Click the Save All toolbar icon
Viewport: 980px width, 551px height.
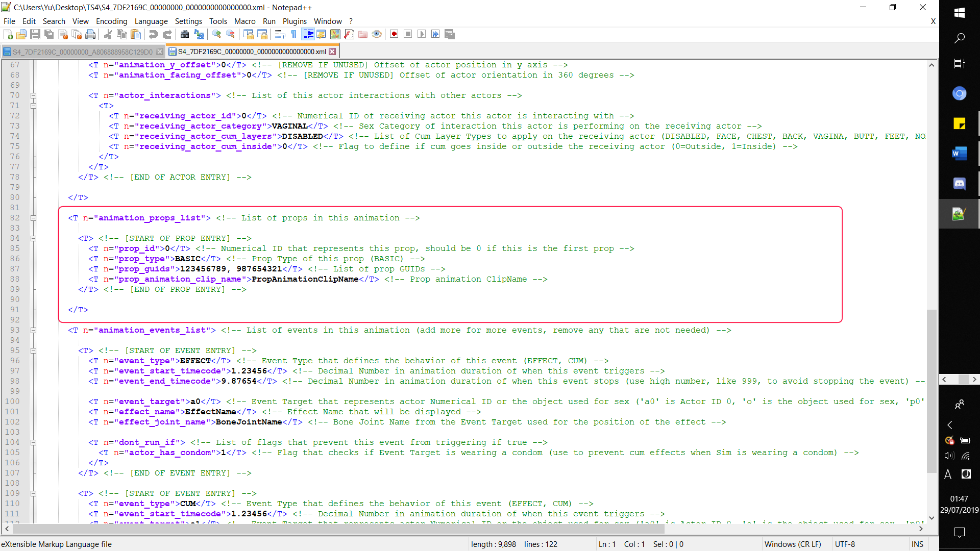[x=49, y=34]
